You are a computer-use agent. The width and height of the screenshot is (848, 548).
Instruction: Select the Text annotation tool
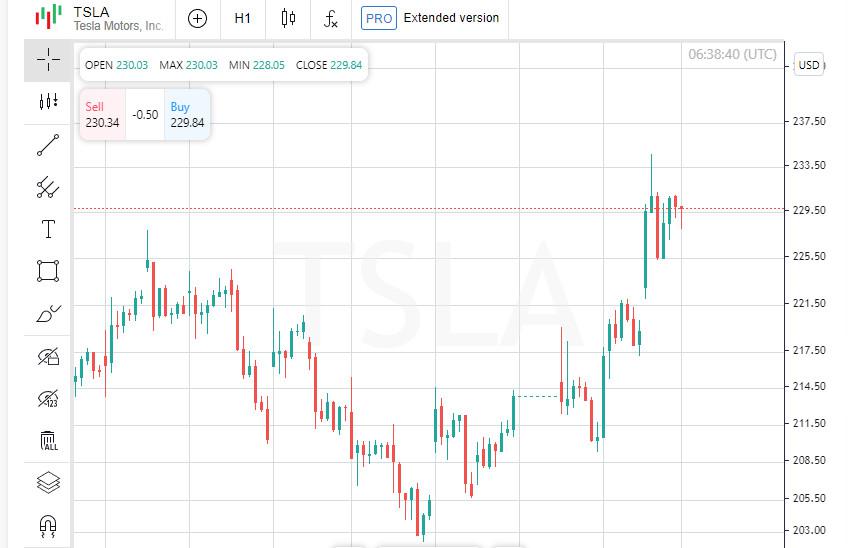tap(48, 229)
